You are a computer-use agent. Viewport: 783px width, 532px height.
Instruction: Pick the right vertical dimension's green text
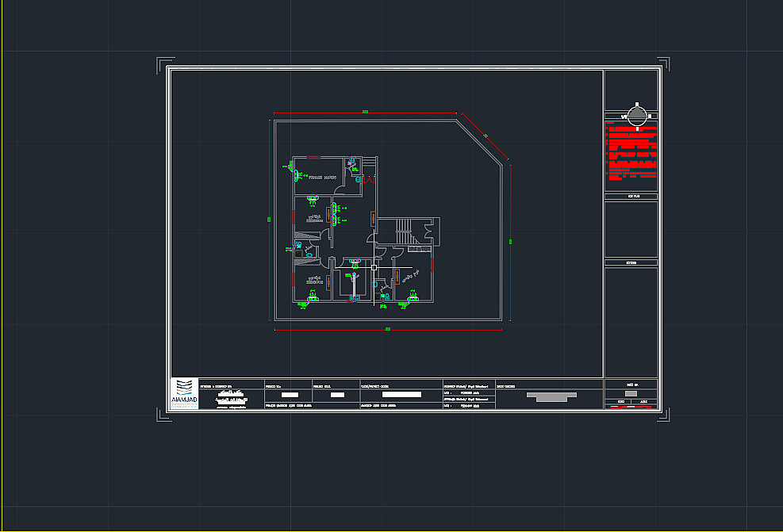pos(510,242)
